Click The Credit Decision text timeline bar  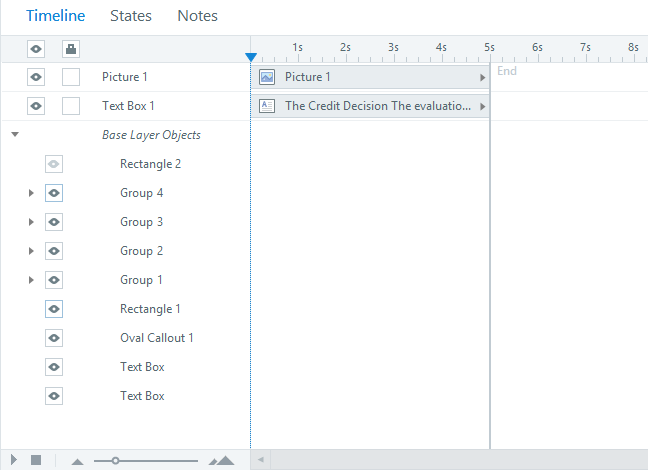pos(370,106)
